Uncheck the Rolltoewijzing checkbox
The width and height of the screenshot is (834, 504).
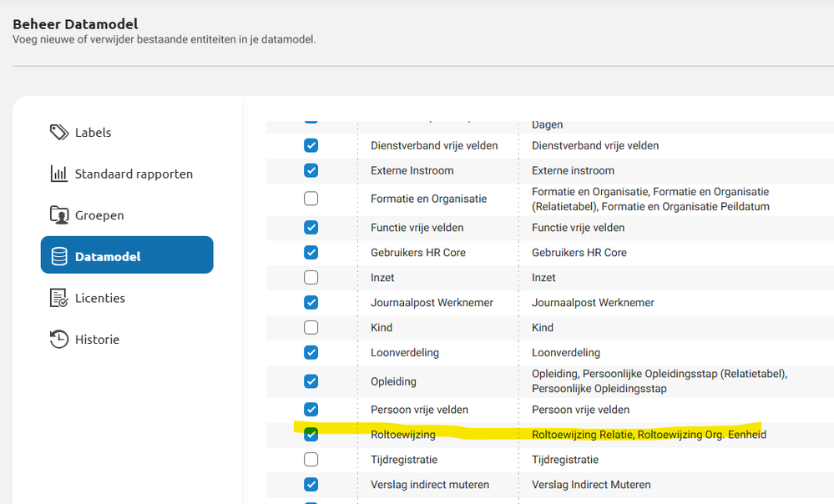pyautogui.click(x=311, y=434)
